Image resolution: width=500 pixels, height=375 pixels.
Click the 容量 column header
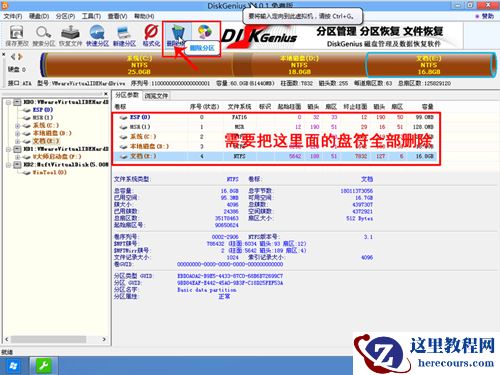tap(427, 107)
